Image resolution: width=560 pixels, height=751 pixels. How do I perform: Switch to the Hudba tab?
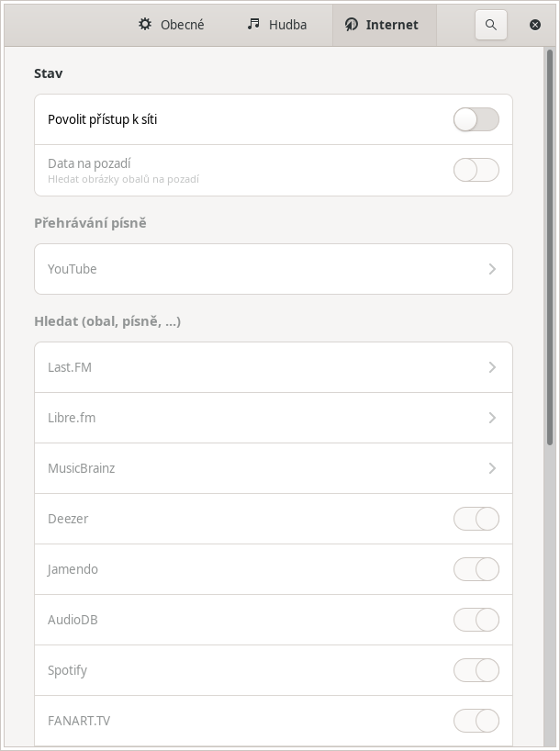277,25
